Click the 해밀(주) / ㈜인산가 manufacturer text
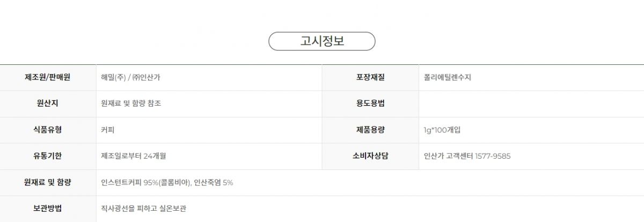 pos(130,77)
